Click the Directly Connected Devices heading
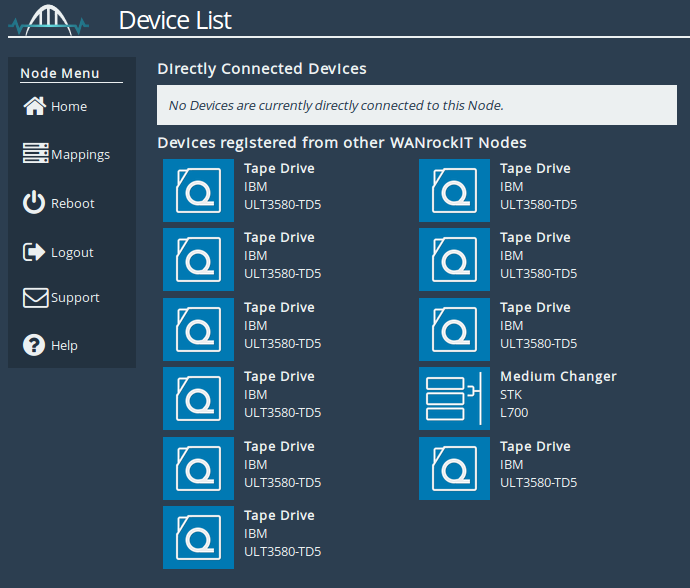The width and height of the screenshot is (690, 588). pos(262,69)
